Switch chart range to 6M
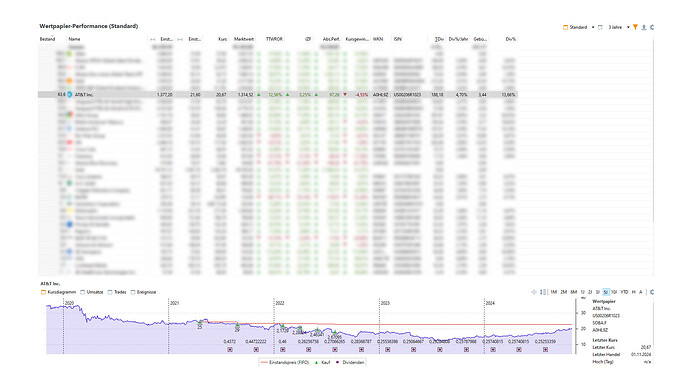Viewport: 690px width, 388px height. [x=573, y=292]
